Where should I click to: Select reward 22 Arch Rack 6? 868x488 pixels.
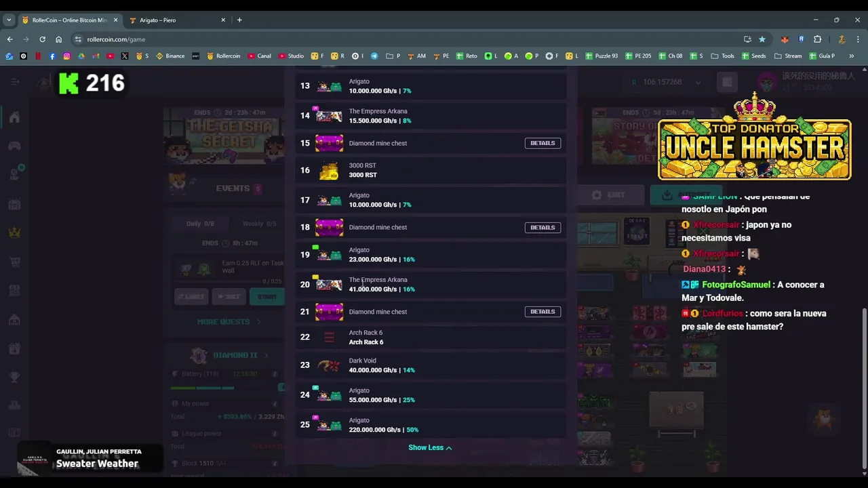tap(431, 338)
